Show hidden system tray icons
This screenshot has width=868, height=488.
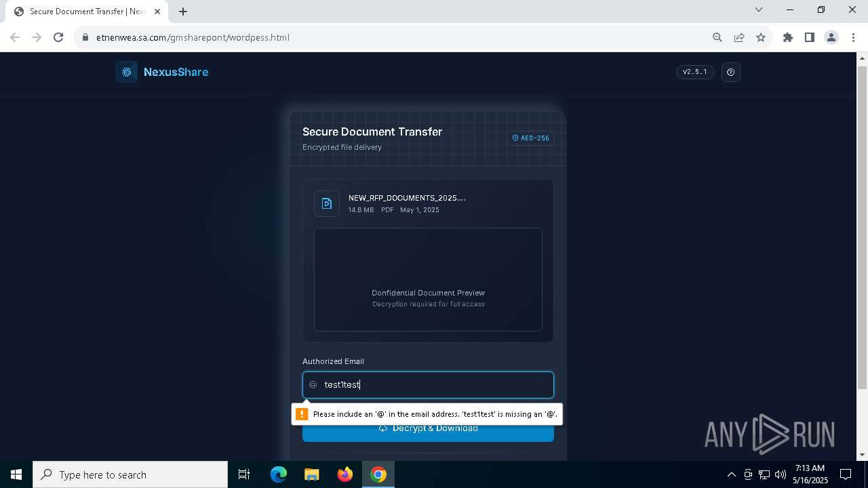click(731, 474)
